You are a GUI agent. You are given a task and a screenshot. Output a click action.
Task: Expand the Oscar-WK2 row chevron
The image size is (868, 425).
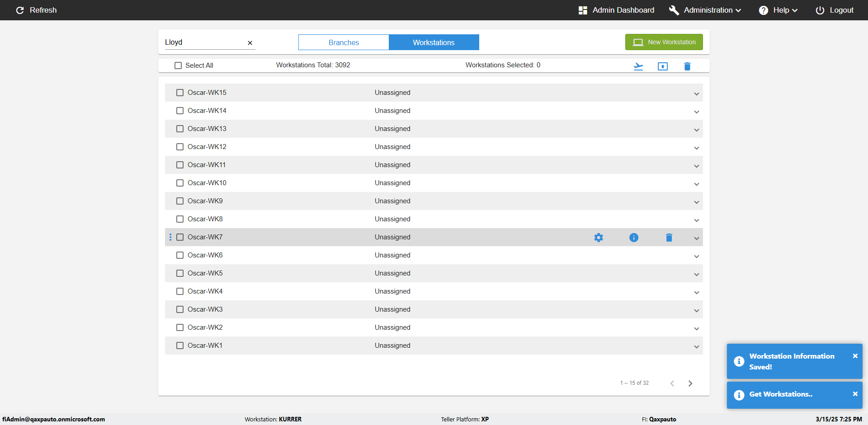point(697,329)
